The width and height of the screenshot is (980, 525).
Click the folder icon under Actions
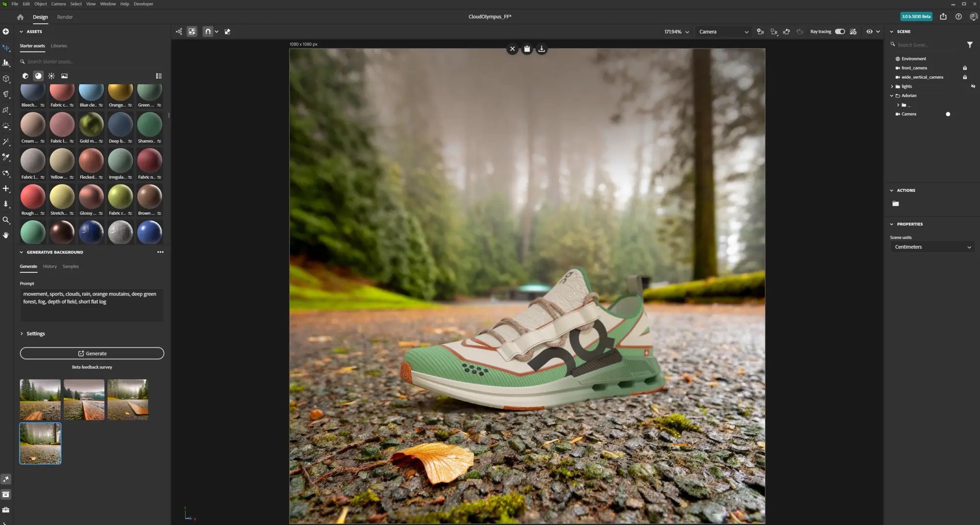coord(896,204)
